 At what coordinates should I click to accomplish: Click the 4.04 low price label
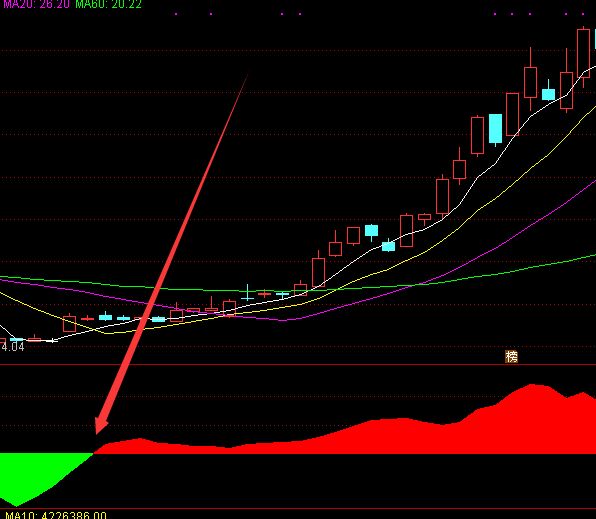click(x=12, y=346)
